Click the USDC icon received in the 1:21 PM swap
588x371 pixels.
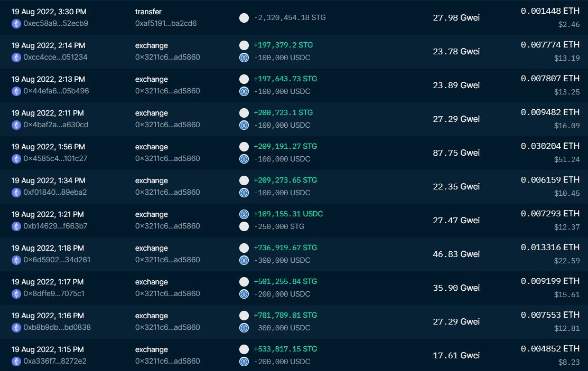click(244, 214)
